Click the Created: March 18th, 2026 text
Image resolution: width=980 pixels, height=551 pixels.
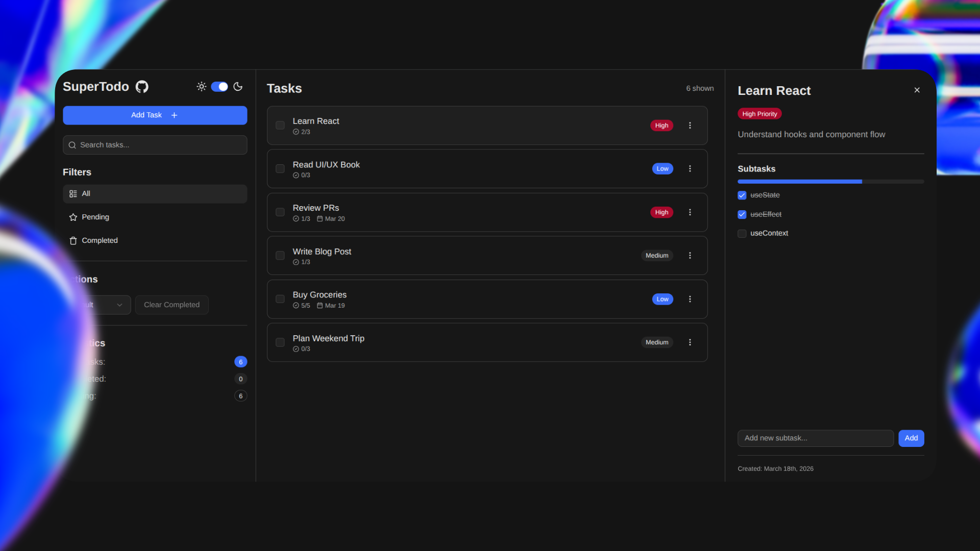pyautogui.click(x=776, y=469)
